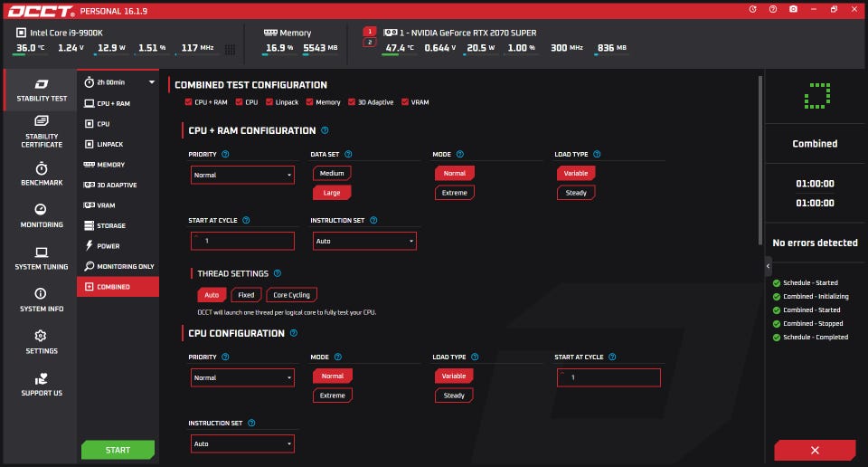This screenshot has height=467, width=868.
Task: Click Start At Cycle field in CPU configuration
Action: coord(609,377)
